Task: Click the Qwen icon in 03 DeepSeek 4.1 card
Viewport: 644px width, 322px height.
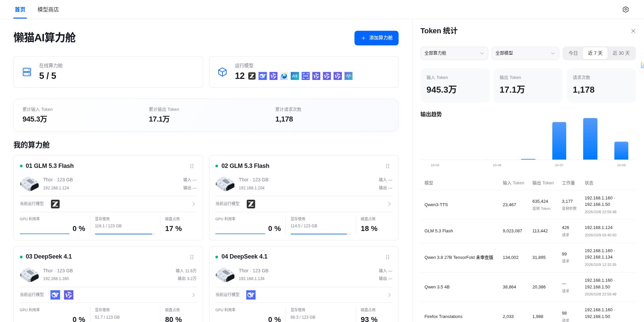Action: point(69,295)
